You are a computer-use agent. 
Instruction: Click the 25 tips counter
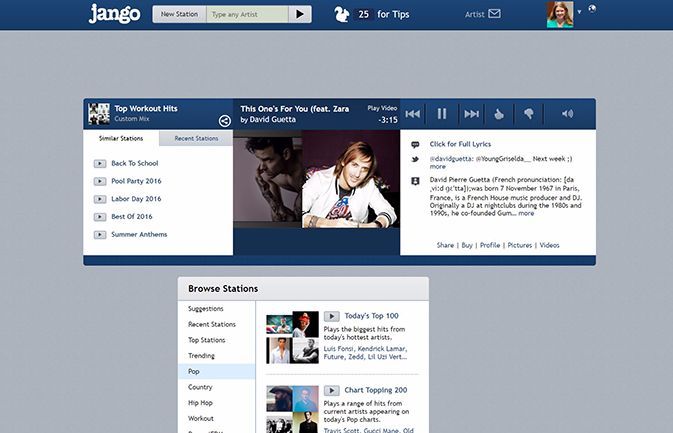pos(364,15)
